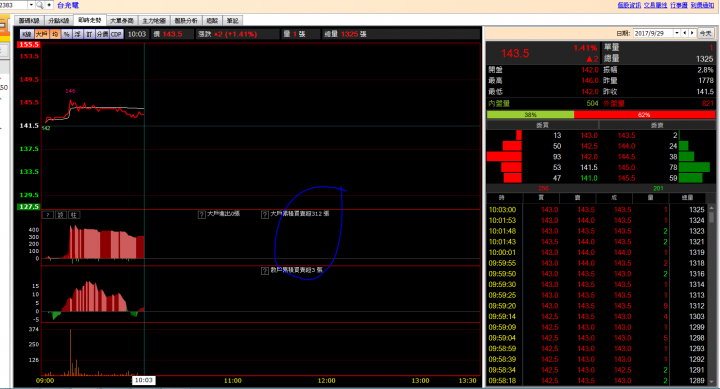The width and height of the screenshot is (720, 389).
Task: Click the 09:58:18 trade row
Action: coord(596,381)
